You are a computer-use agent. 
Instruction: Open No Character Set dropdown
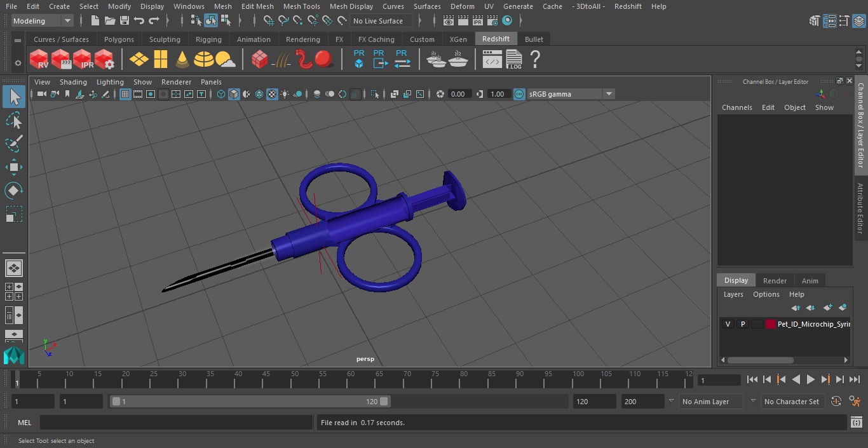[x=792, y=402]
